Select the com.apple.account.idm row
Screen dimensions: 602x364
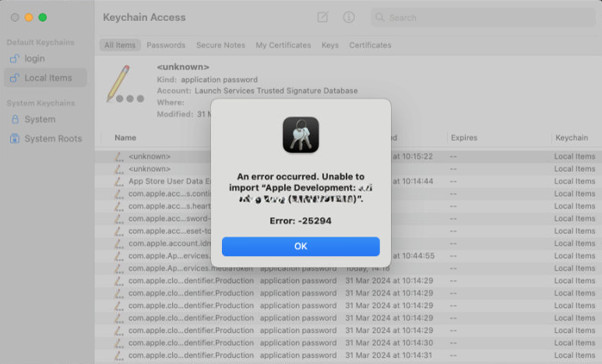pos(348,243)
